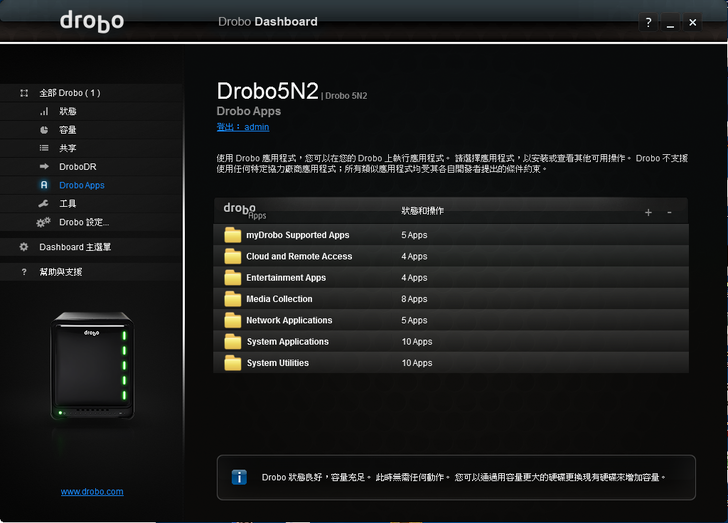Click the myDrobo Supported Apps folder icon

click(233, 235)
